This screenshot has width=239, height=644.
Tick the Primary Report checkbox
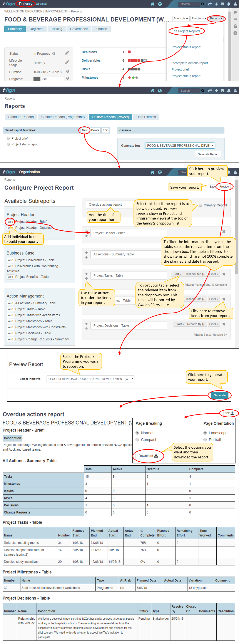(200, 205)
